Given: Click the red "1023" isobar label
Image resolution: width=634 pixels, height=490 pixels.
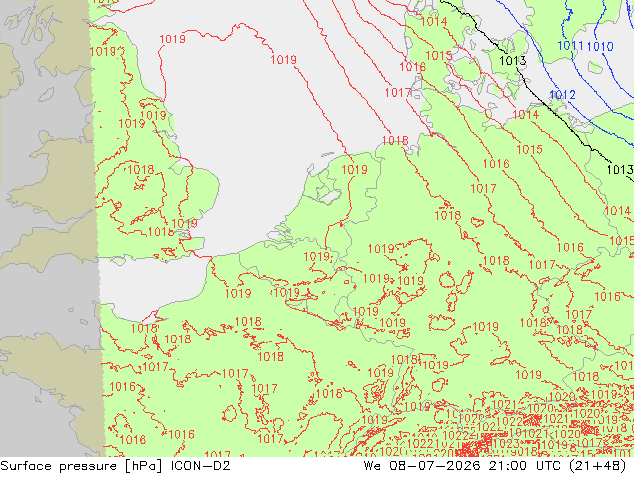Looking at the screenshot, I should point(506,444).
